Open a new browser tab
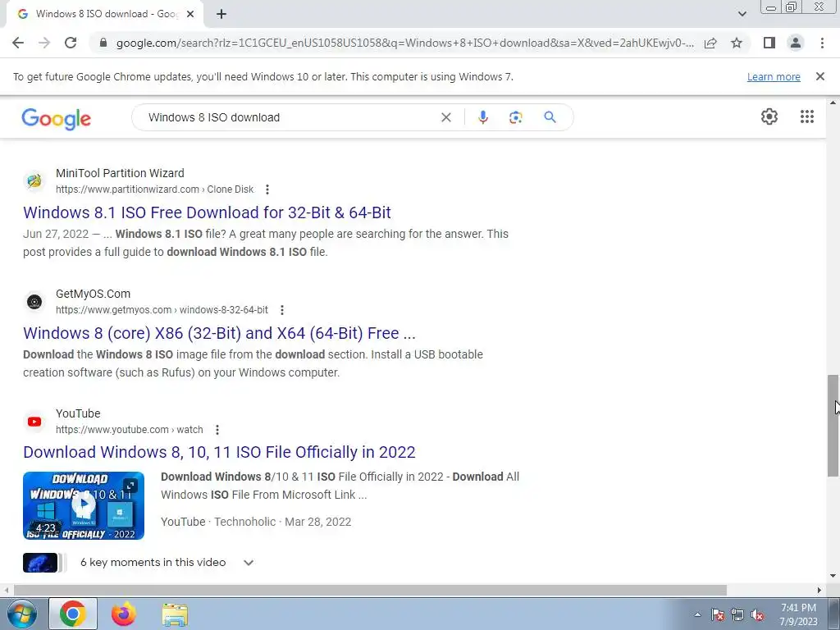This screenshot has width=840, height=630. (x=221, y=14)
